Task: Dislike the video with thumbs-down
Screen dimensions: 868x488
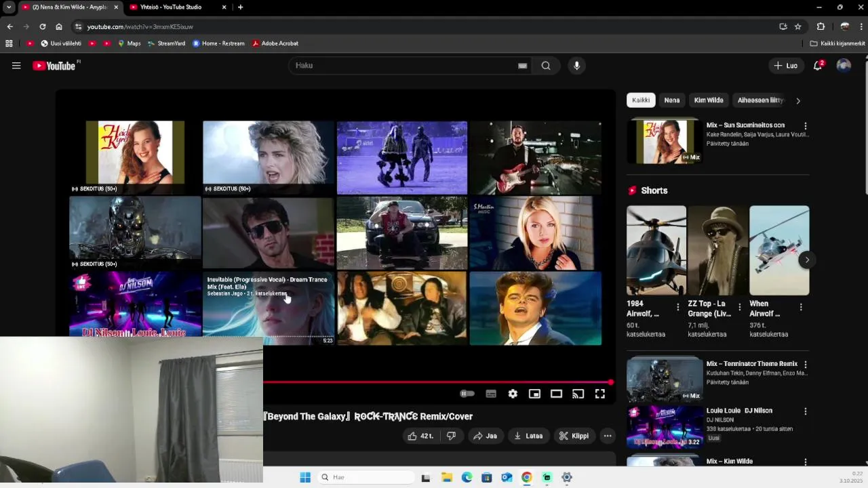Action: [451, 436]
